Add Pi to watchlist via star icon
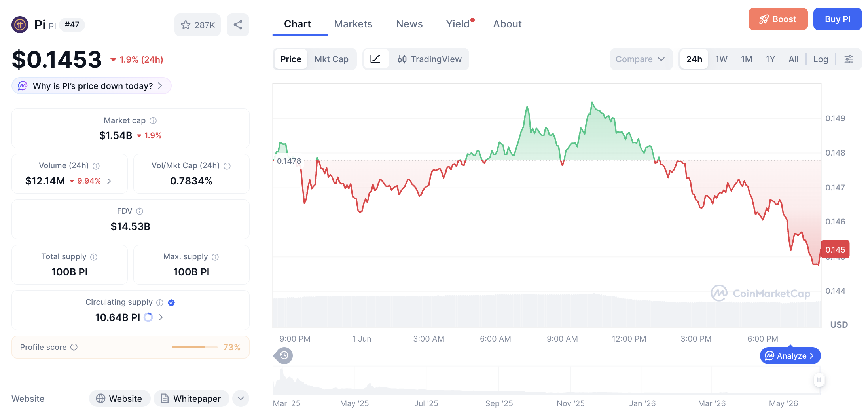The image size is (868, 414). coord(197,25)
